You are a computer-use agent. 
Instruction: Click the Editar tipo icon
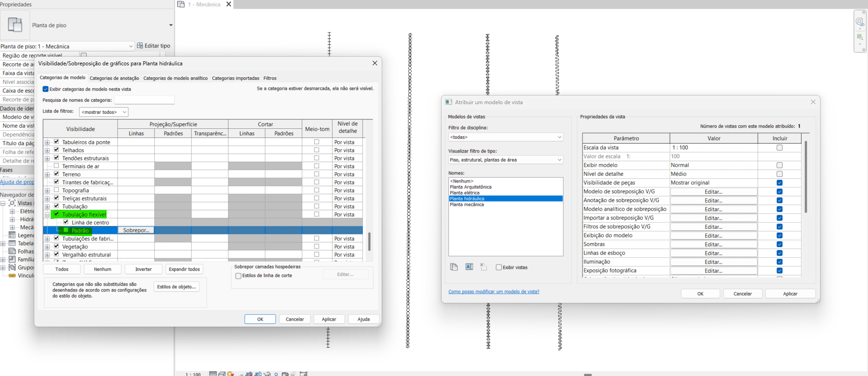pyautogui.click(x=140, y=46)
